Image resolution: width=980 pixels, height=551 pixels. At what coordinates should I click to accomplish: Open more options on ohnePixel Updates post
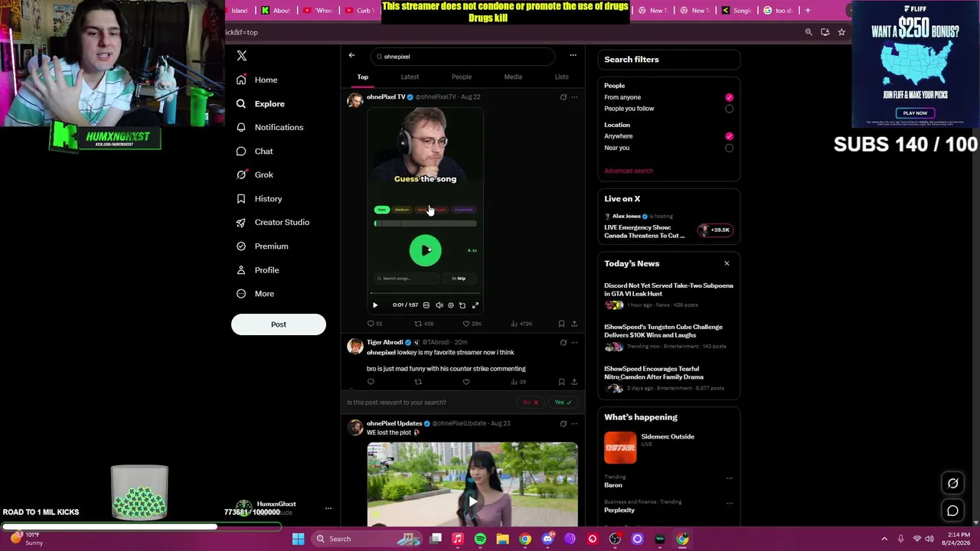(x=574, y=424)
